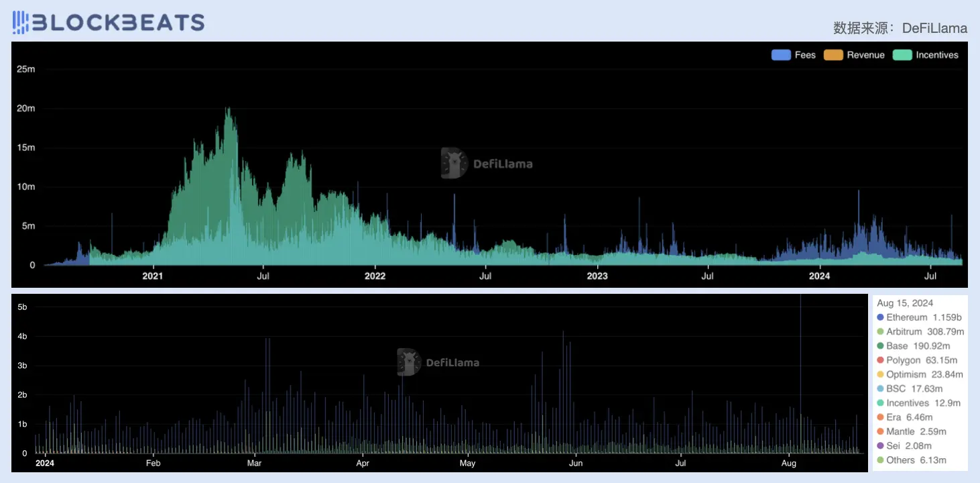The width and height of the screenshot is (980, 483).
Task: Click the blue Fees legend swatch
Action: [781, 55]
